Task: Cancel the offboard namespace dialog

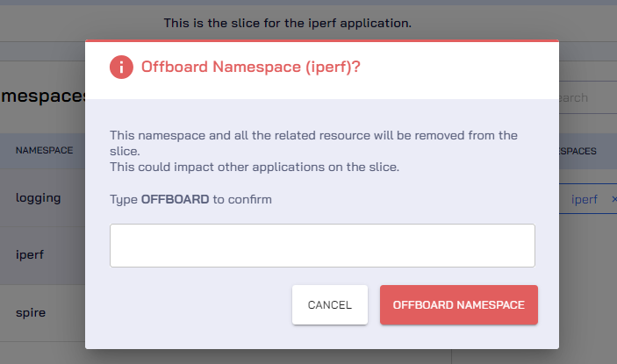Action: 330,304
